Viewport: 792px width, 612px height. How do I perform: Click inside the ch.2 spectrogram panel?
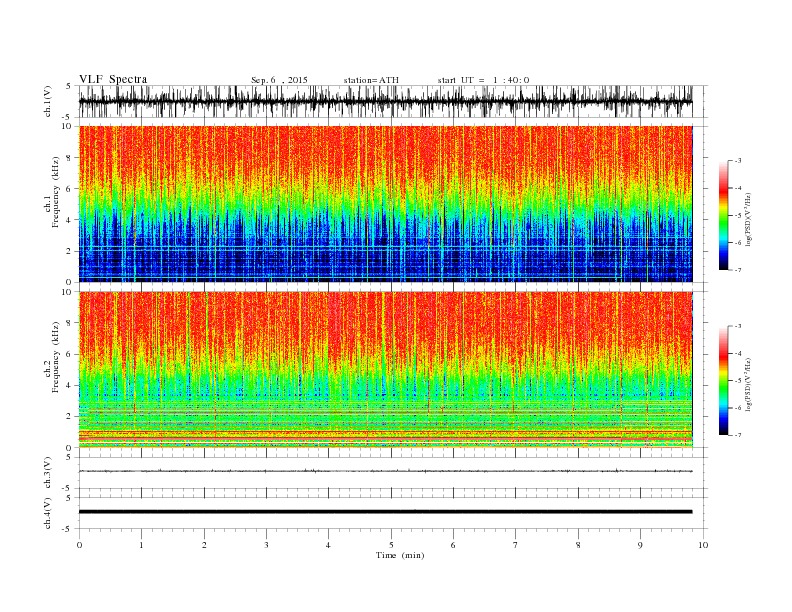(386, 370)
